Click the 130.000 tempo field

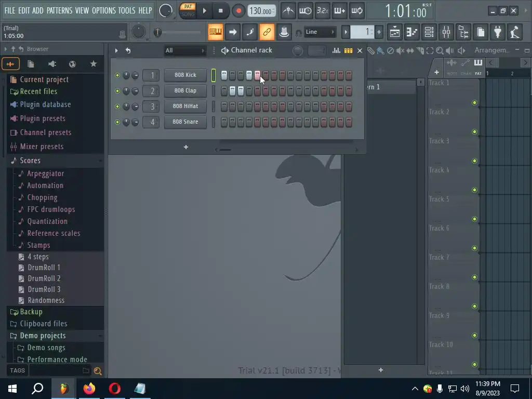[261, 11]
